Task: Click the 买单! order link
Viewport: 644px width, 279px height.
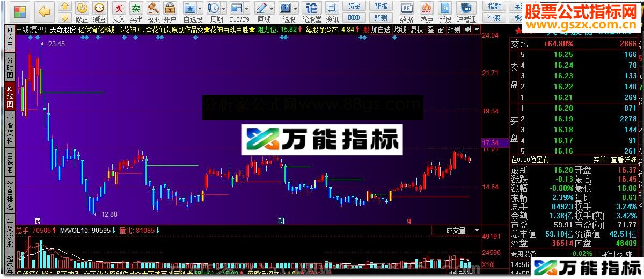Action: [x=601, y=160]
